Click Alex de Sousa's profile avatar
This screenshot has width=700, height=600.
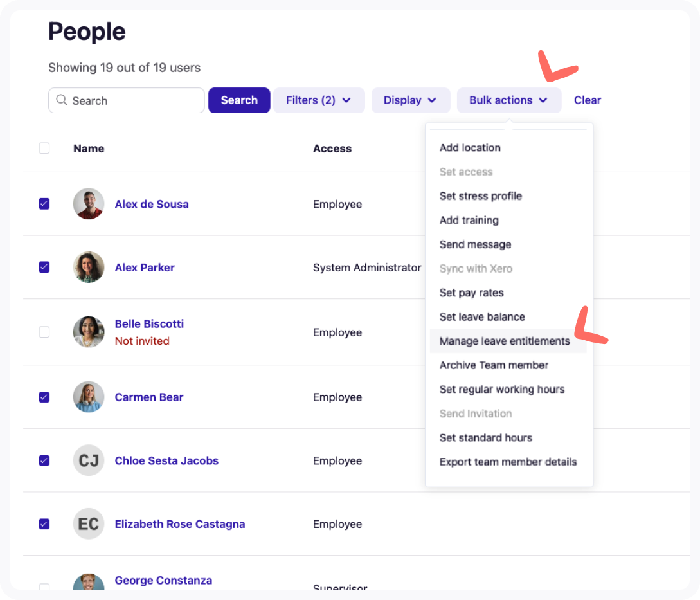click(89, 204)
